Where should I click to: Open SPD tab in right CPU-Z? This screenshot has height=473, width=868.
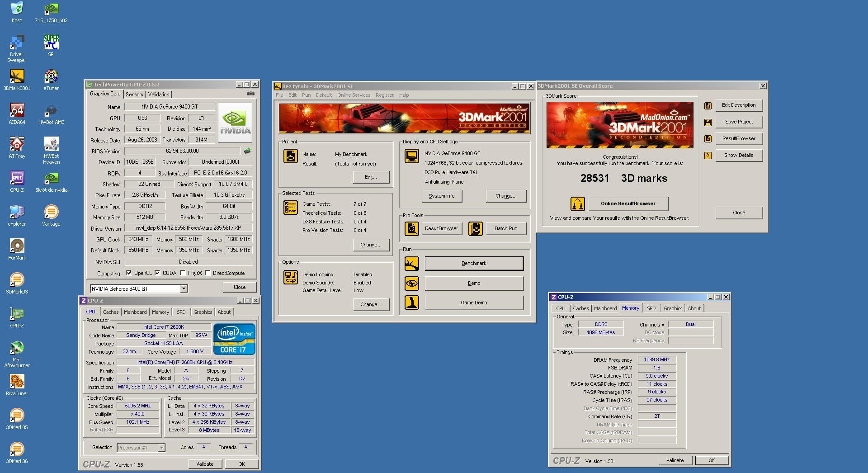click(651, 308)
